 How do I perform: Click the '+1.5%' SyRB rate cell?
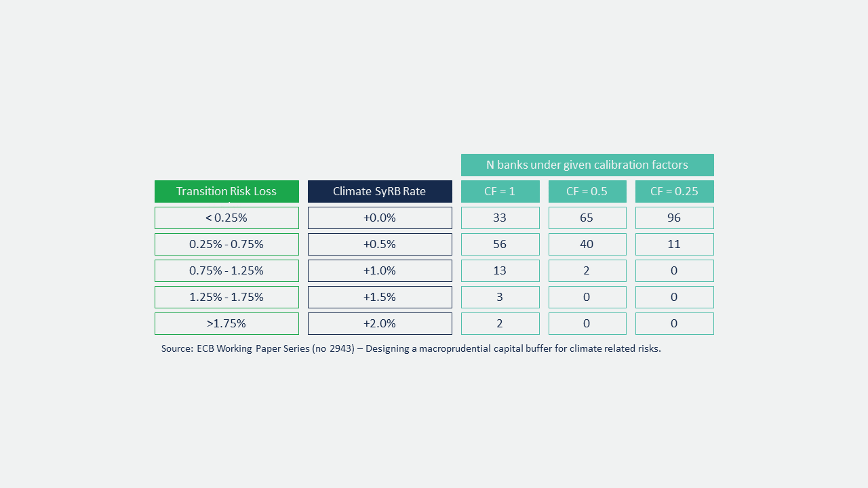[380, 297]
